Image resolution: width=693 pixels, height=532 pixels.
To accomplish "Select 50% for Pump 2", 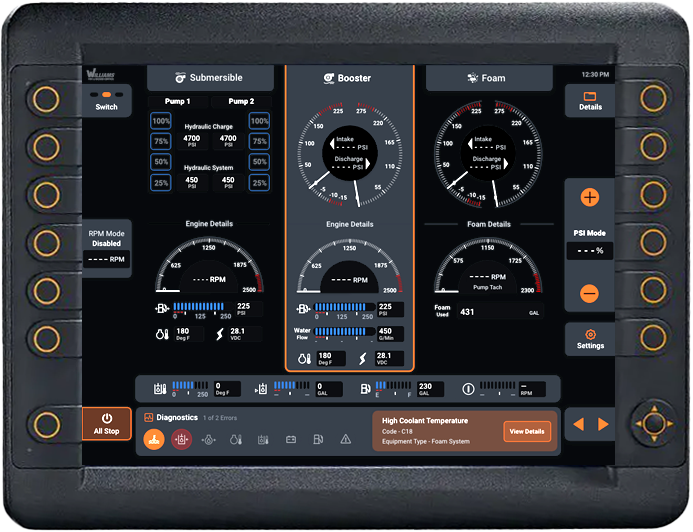I will coord(259,162).
